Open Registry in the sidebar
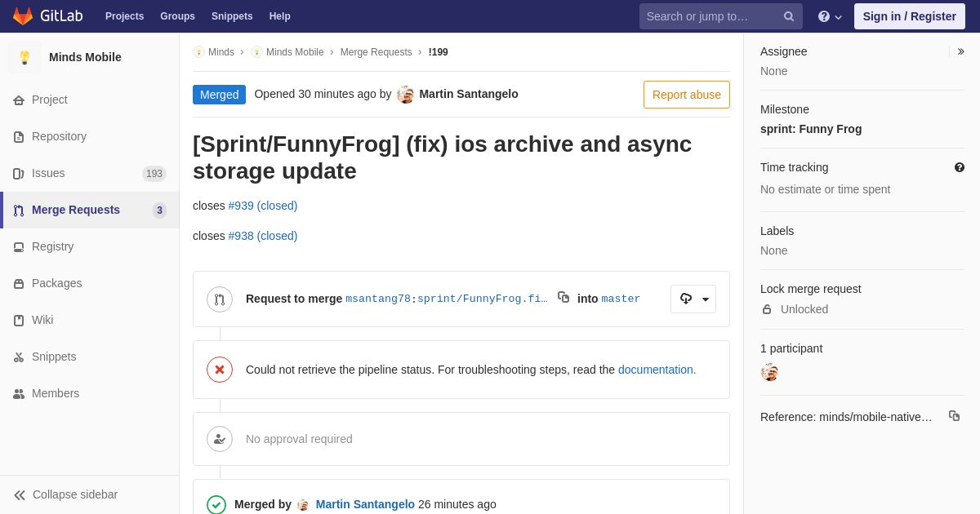The image size is (980, 514). pos(90,246)
